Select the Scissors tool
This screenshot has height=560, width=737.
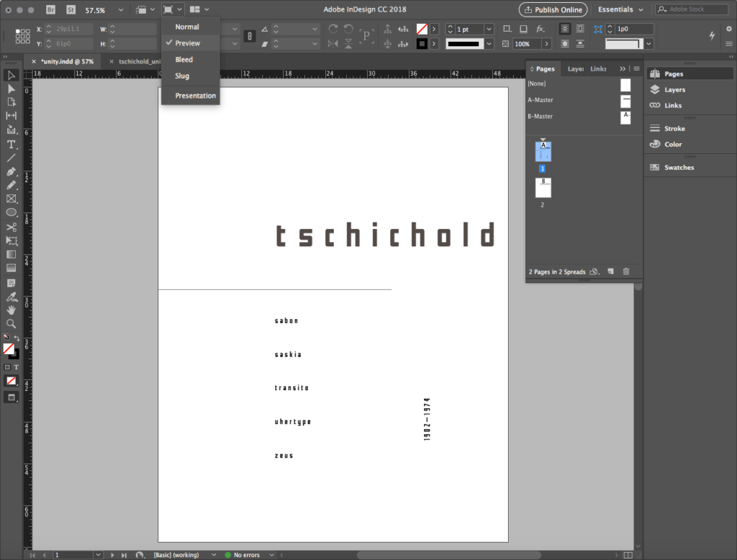coord(12,227)
